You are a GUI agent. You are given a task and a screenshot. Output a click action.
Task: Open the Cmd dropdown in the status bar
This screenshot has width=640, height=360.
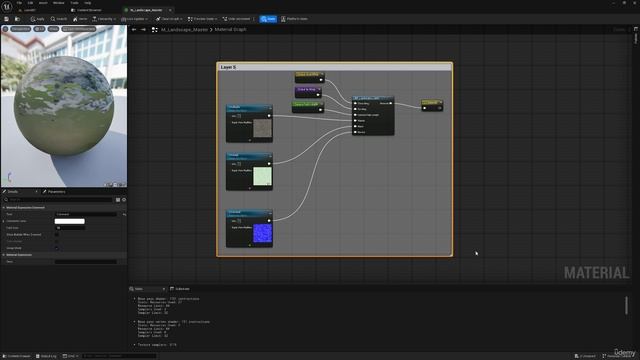click(x=70, y=356)
